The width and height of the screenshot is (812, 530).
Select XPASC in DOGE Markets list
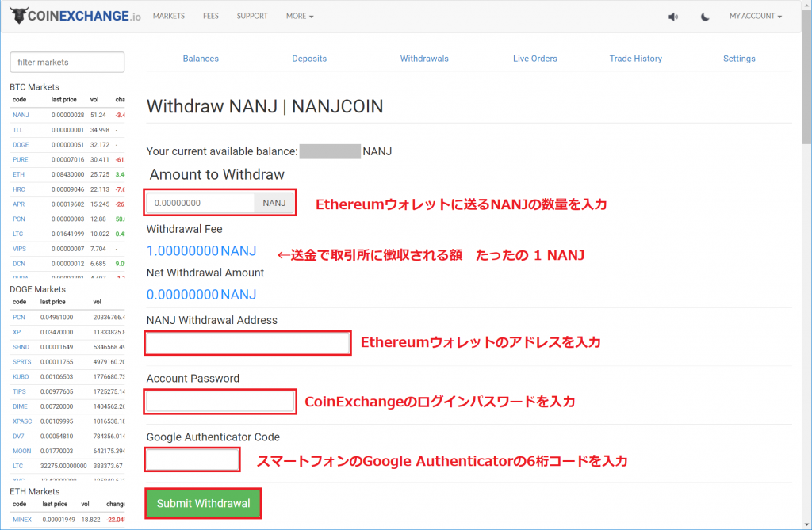click(x=22, y=421)
